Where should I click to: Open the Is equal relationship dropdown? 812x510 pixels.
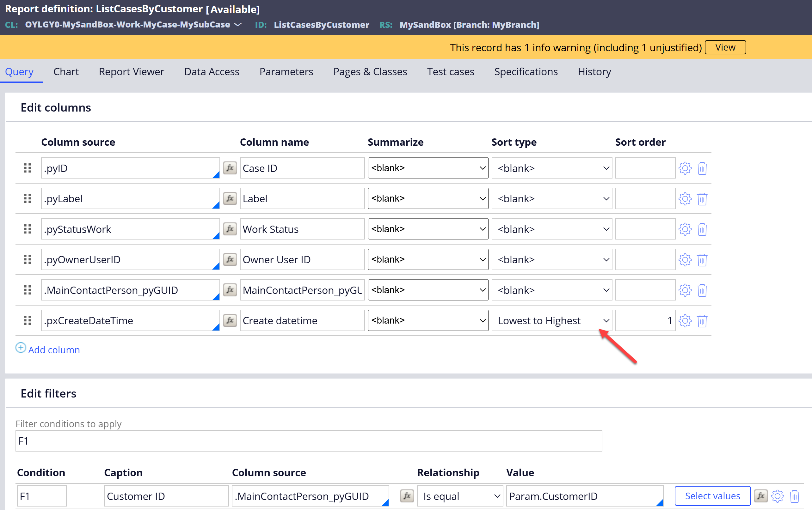[460, 496]
